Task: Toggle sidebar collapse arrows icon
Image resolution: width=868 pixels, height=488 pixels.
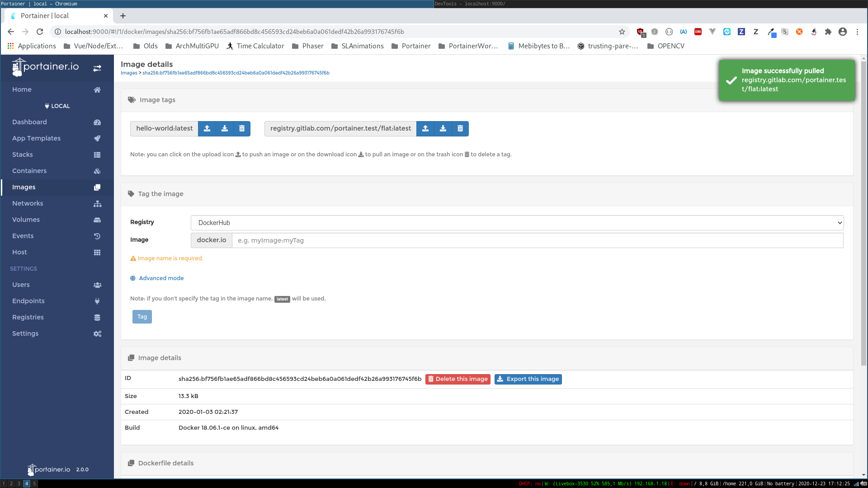Action: point(97,68)
